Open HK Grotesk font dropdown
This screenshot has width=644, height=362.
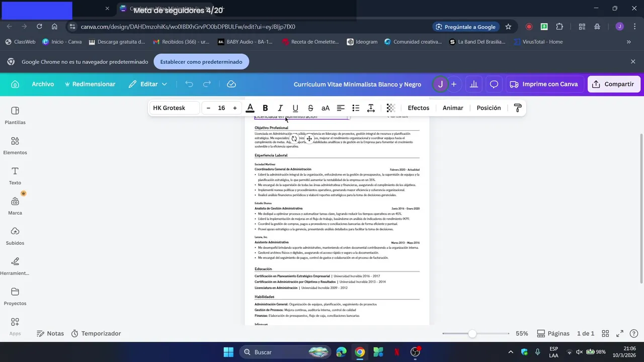coord(174,108)
